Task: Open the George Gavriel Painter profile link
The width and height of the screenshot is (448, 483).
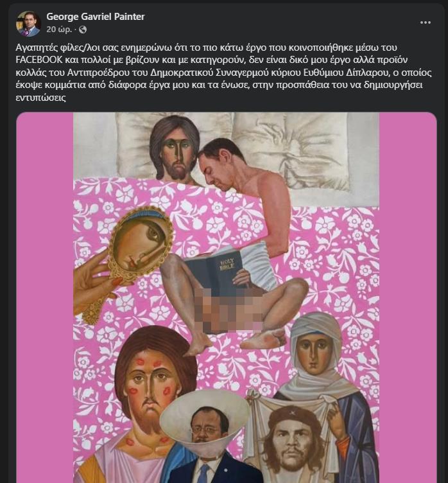Action: 95,17
